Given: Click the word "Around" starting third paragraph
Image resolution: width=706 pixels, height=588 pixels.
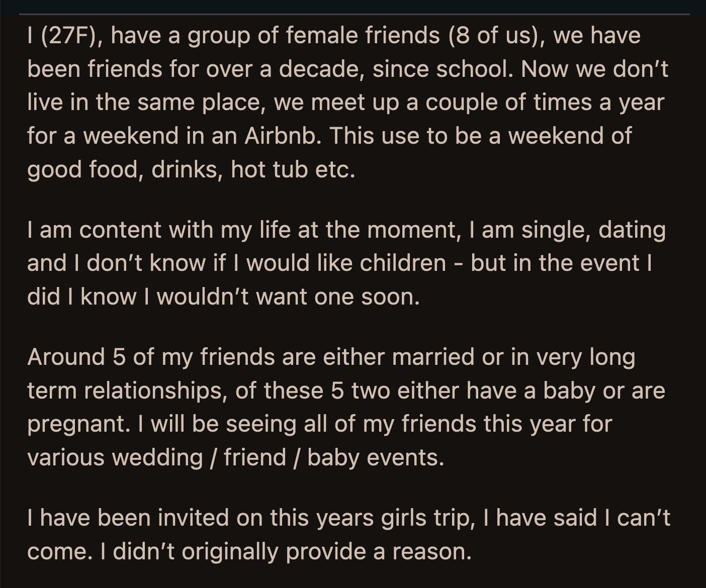Looking at the screenshot, I should click(66, 357).
